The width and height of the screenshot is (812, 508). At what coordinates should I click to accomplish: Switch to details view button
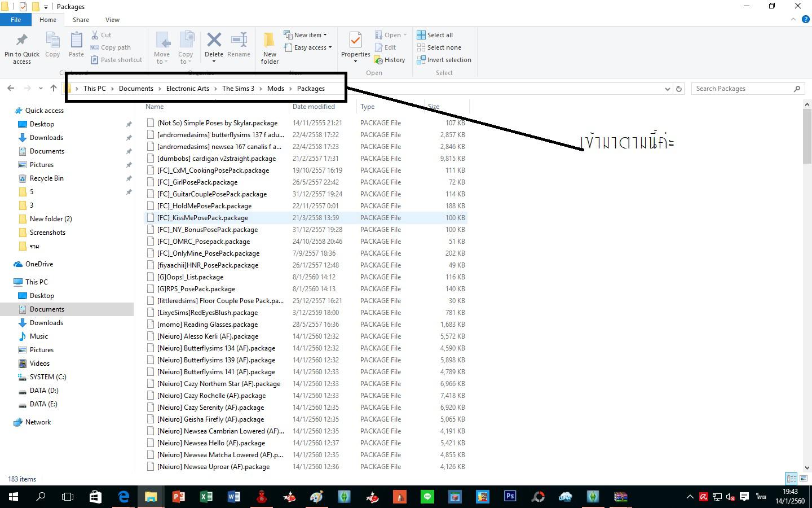[792, 479]
